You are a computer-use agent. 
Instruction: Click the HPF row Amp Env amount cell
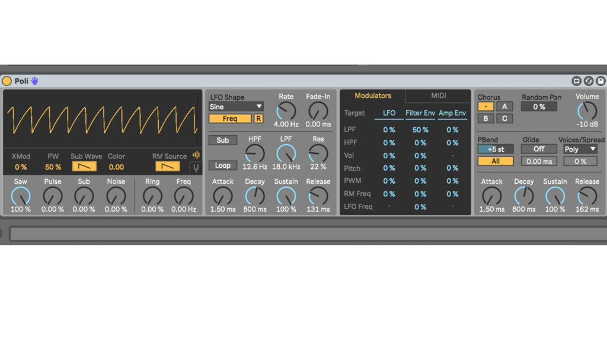pyautogui.click(x=452, y=142)
